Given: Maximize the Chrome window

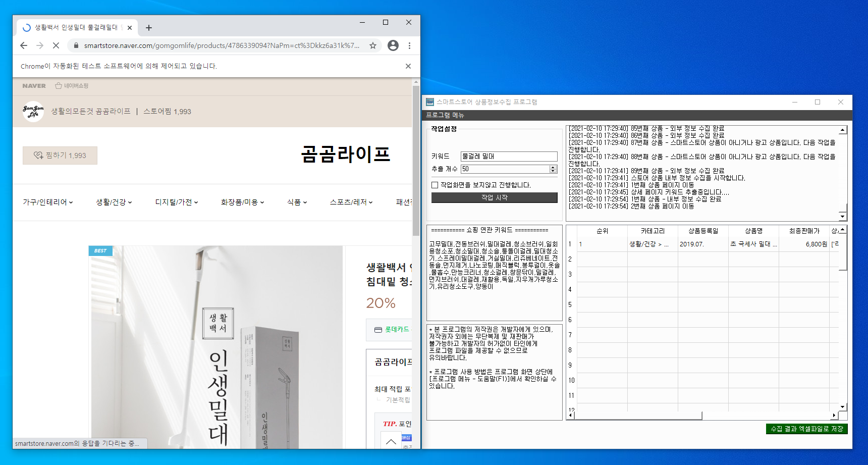Looking at the screenshot, I should point(386,22).
